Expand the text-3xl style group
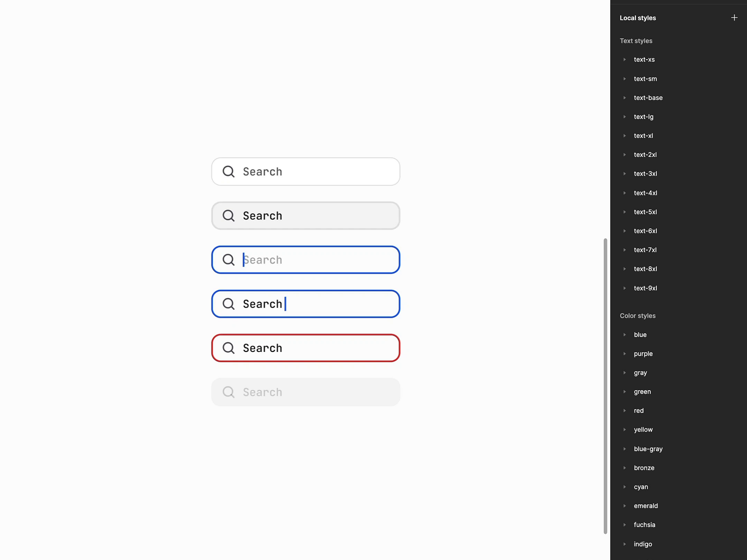The height and width of the screenshot is (560, 747). (625, 174)
